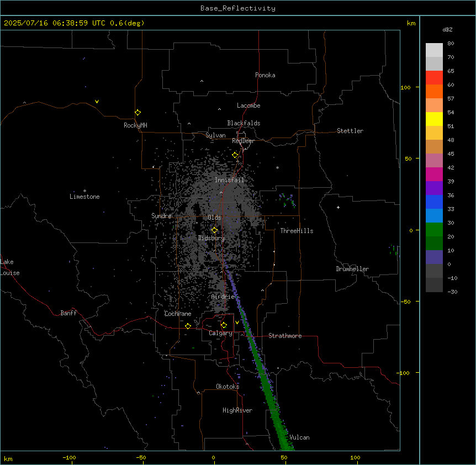
Task: Click the HighRiver town label
Action: click(237, 410)
